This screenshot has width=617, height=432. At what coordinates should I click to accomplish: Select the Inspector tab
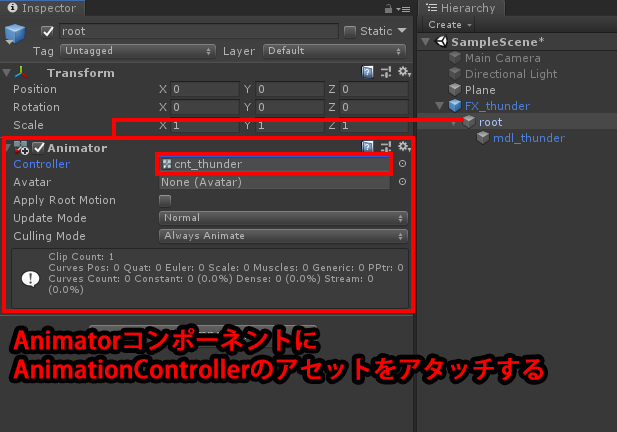coord(42,8)
